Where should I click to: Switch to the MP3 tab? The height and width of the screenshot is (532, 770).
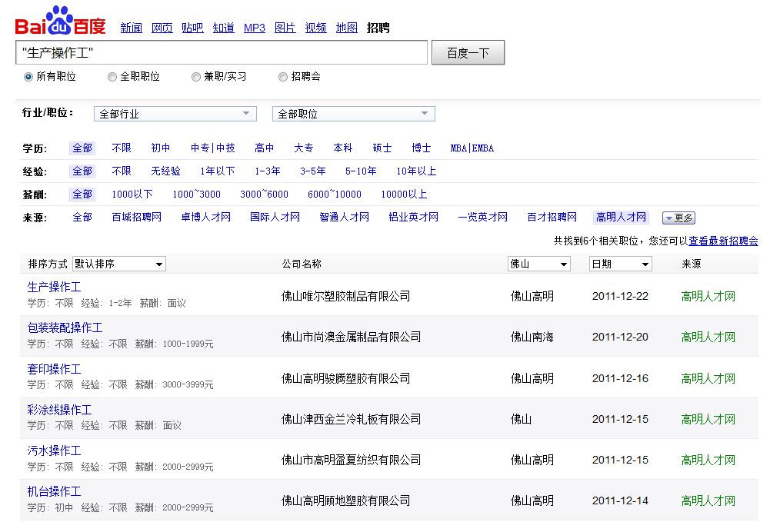[255, 28]
